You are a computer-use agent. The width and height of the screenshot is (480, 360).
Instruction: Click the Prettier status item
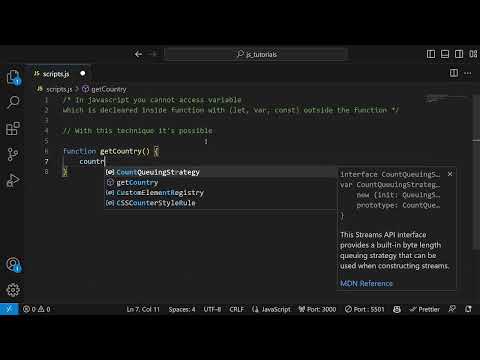click(x=425, y=309)
